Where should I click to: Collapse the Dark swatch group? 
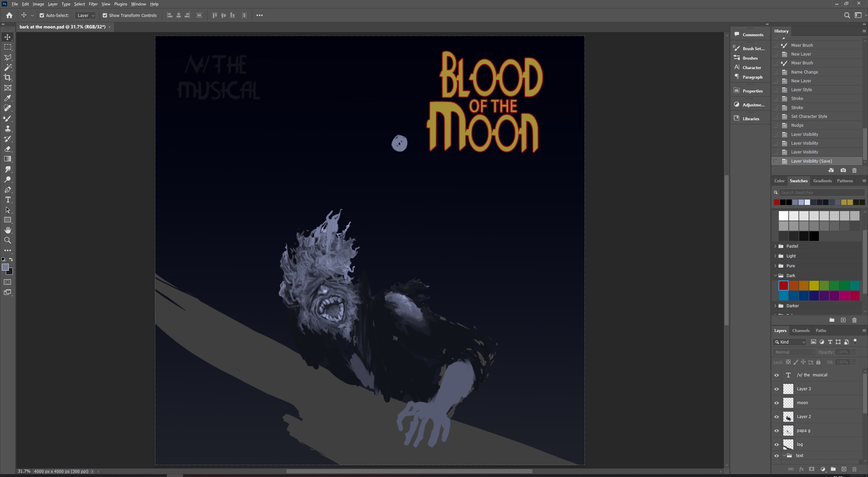775,276
